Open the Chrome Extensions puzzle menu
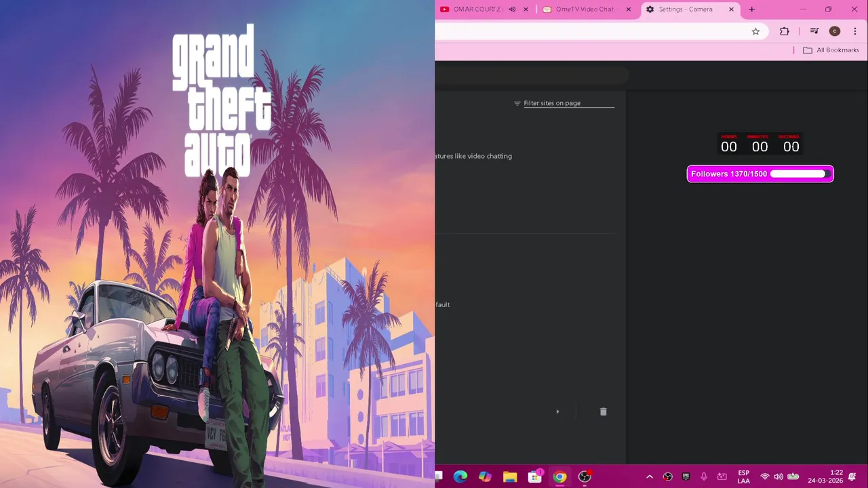 pyautogui.click(x=785, y=31)
